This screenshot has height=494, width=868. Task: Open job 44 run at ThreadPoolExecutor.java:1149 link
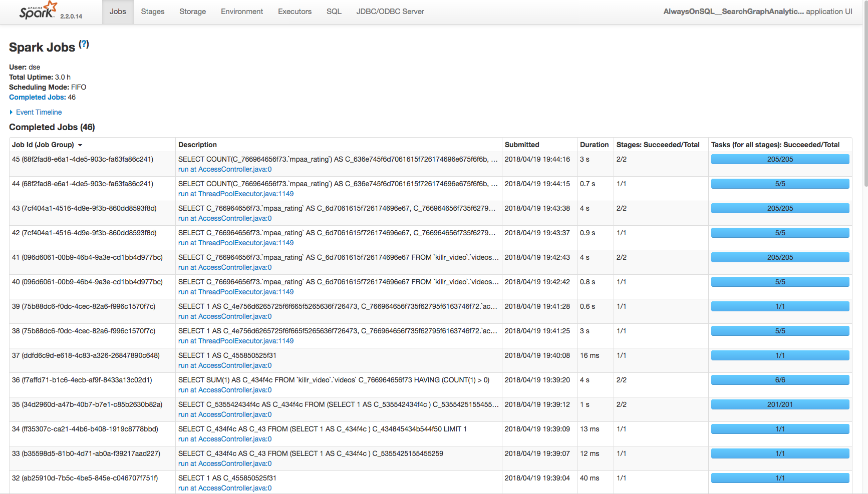236,194
